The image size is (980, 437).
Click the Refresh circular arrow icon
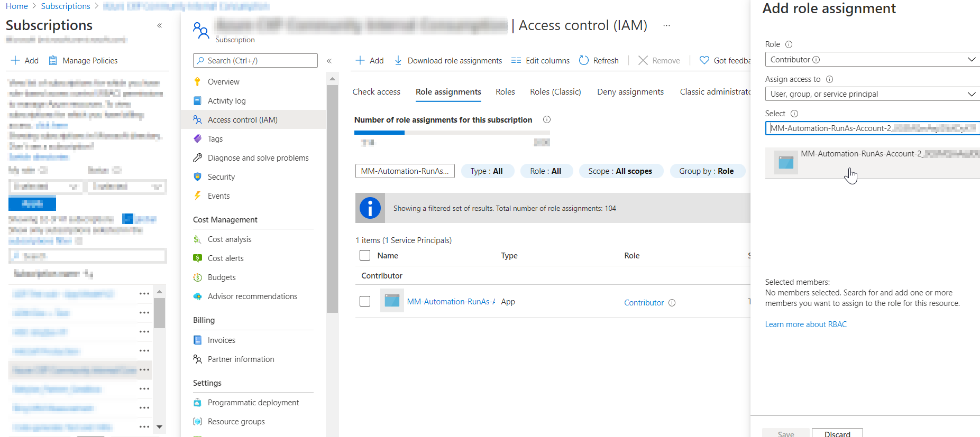click(x=584, y=60)
